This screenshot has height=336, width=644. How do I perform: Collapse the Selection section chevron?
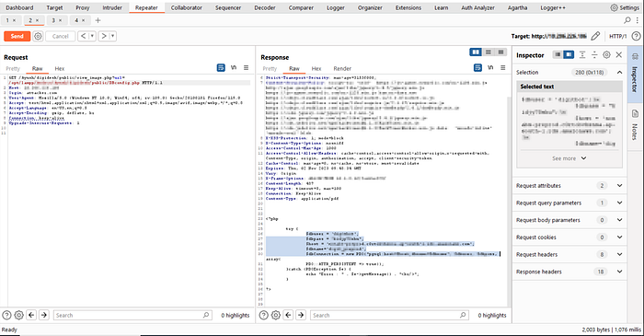[619, 73]
